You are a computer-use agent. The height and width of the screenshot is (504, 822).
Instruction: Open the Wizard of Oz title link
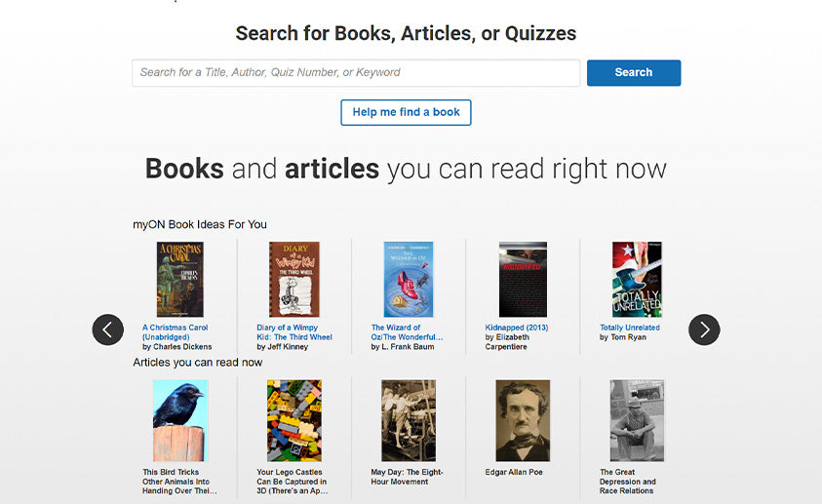(407, 332)
